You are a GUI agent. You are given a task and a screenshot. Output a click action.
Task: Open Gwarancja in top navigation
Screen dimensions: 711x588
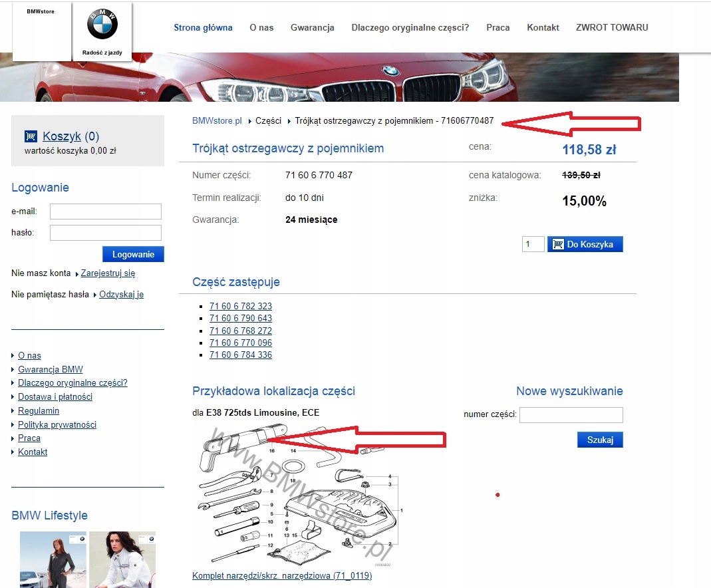(x=313, y=28)
